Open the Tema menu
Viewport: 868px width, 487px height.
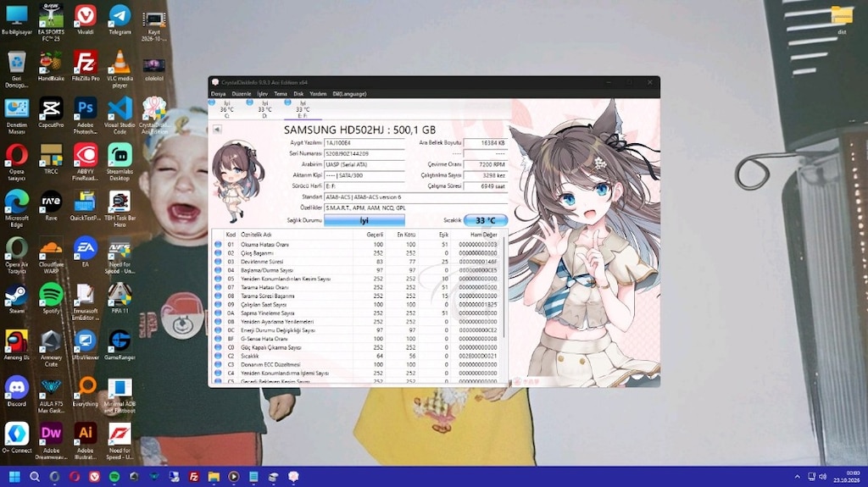[x=281, y=94]
